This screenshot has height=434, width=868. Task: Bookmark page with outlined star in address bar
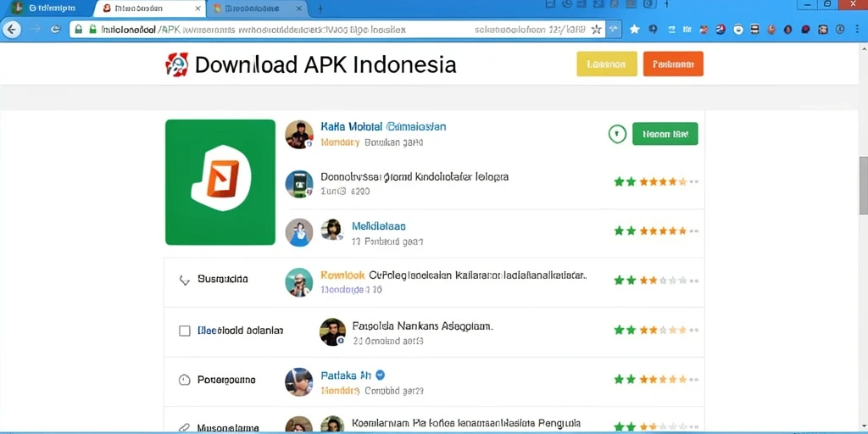click(596, 30)
